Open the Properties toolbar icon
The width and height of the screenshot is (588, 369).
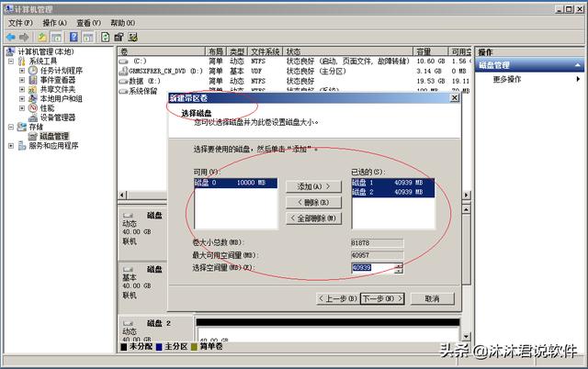coord(119,37)
